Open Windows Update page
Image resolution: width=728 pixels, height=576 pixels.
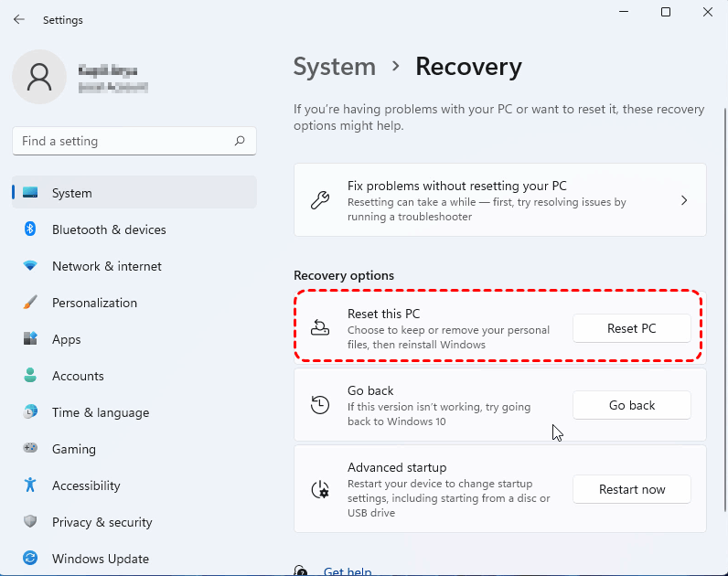(134, 559)
